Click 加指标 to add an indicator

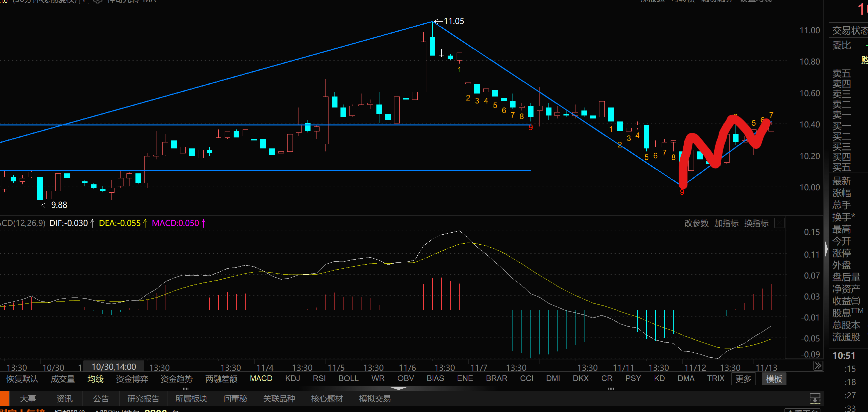[x=726, y=223]
